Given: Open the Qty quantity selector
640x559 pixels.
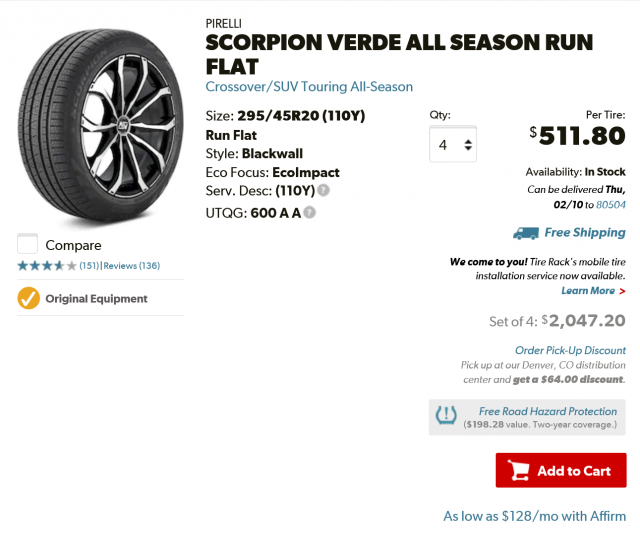Looking at the screenshot, I should point(453,144).
